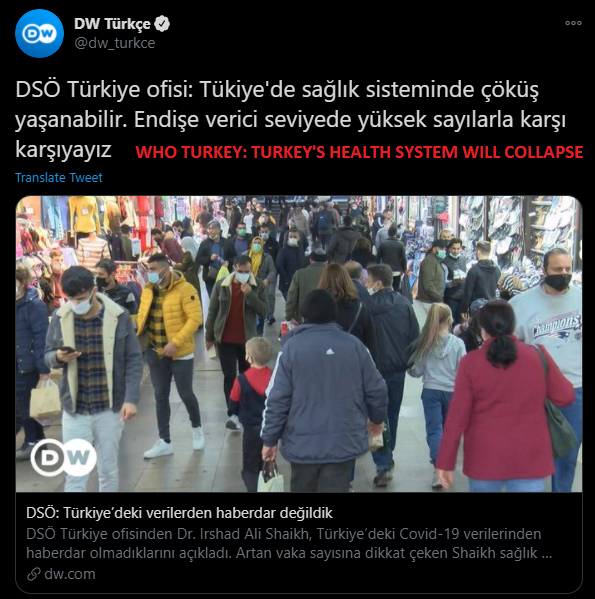The image size is (595, 599).
Task: Click the man in plaid shirt holding phone
Action: [92, 376]
